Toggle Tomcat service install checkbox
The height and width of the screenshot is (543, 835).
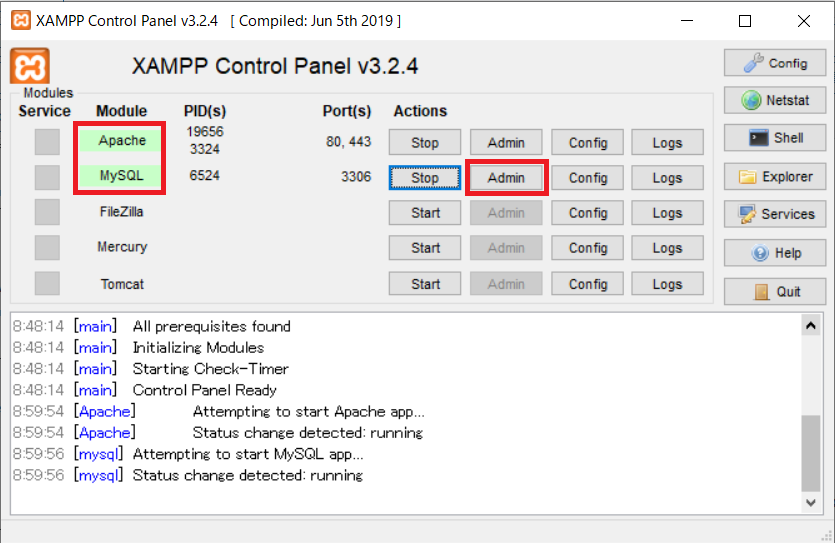(x=47, y=283)
